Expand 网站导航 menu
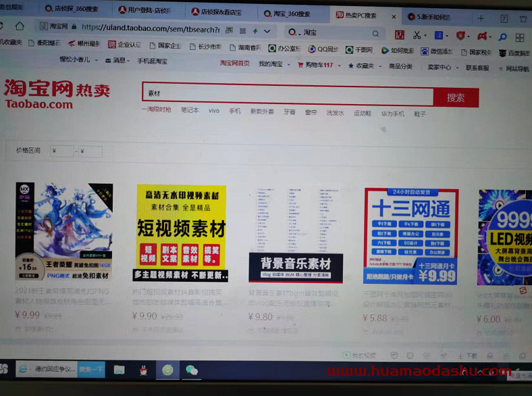This screenshot has height=396, width=532. tap(514, 69)
